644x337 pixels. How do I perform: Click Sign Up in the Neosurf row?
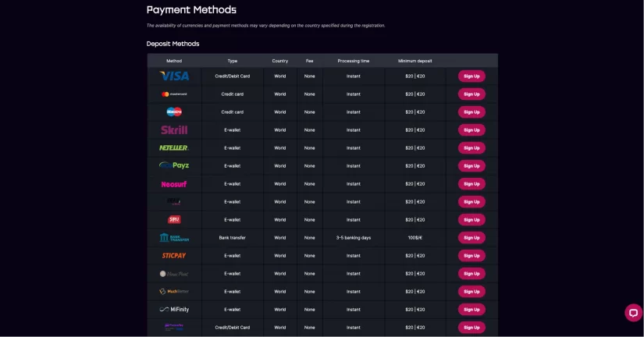tap(471, 184)
